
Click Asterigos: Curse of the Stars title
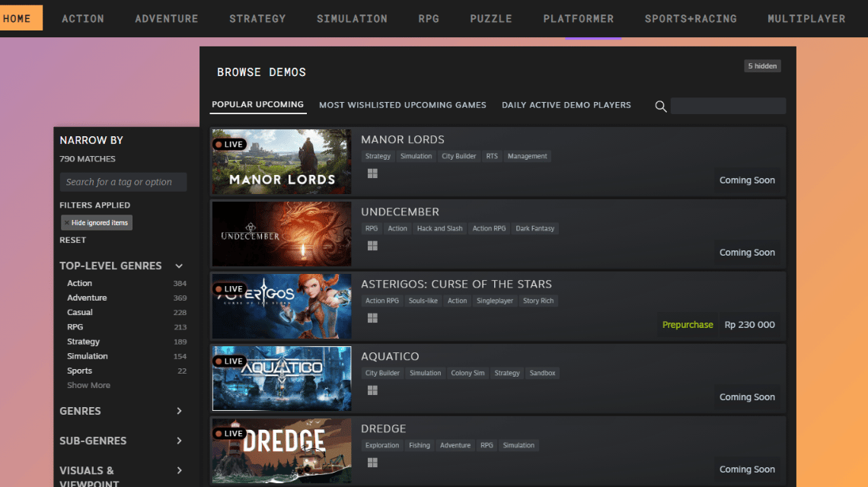coord(456,284)
